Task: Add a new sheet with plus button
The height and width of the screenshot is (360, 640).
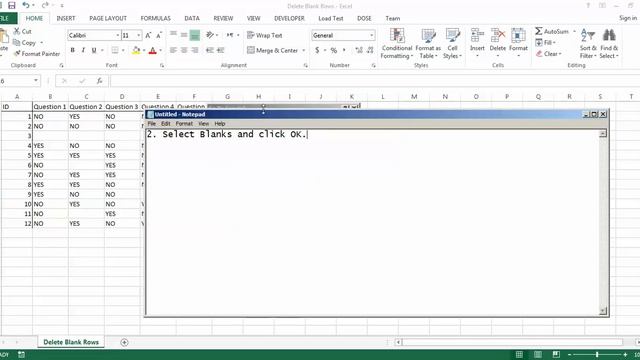Action: tap(124, 342)
